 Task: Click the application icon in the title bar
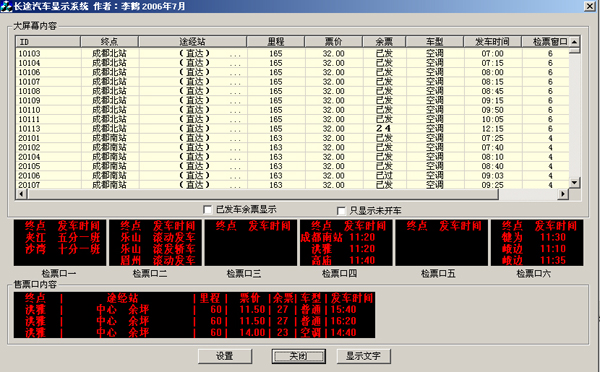[7, 6]
